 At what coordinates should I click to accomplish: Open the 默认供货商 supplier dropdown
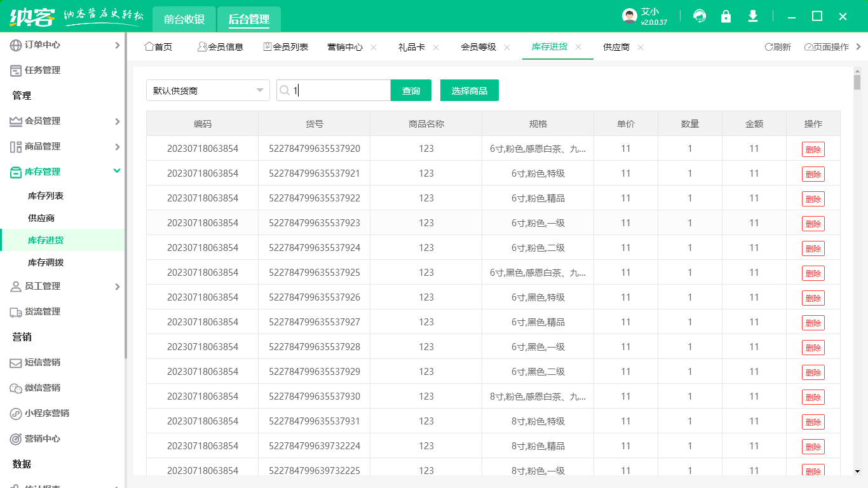[208, 91]
